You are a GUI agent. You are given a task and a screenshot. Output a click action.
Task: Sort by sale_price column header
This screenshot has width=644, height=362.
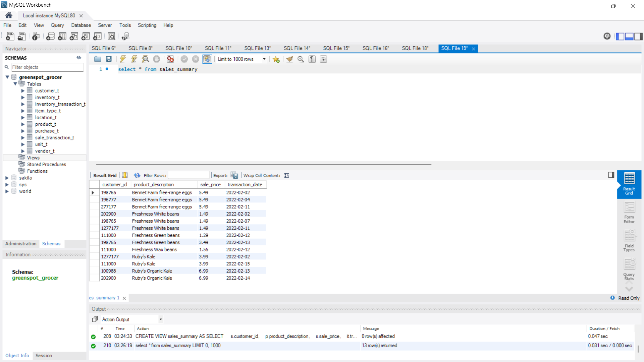click(x=211, y=185)
